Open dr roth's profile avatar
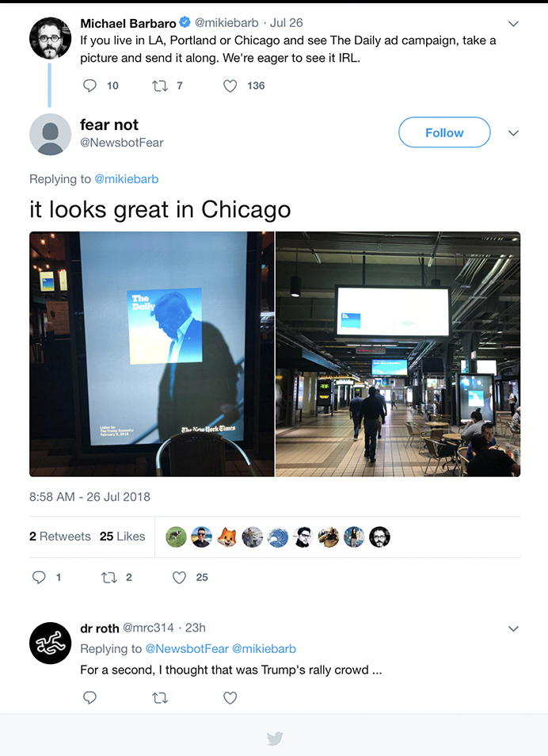This screenshot has height=756, width=548. point(50,643)
